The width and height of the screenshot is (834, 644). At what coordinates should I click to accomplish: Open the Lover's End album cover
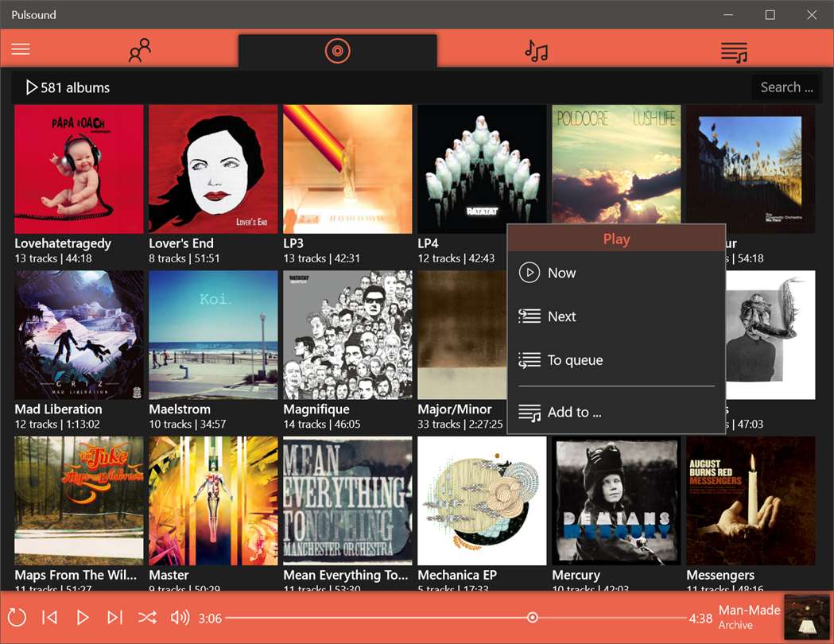coord(213,169)
